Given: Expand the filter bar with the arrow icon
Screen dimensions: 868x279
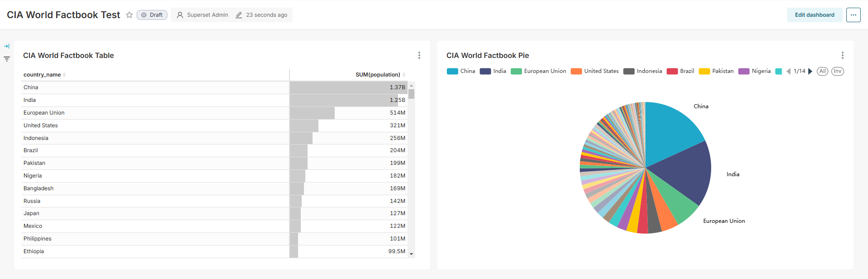Looking at the screenshot, I should tap(7, 46).
